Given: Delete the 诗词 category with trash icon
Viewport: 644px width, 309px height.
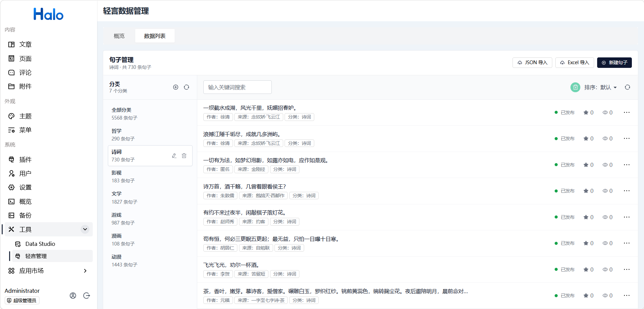Looking at the screenshot, I should (x=184, y=156).
